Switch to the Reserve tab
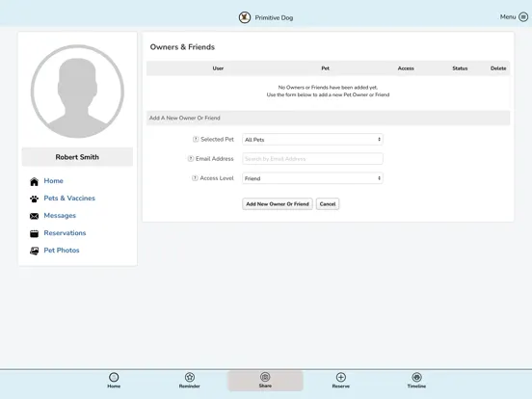This screenshot has width=532, height=399. (x=340, y=381)
